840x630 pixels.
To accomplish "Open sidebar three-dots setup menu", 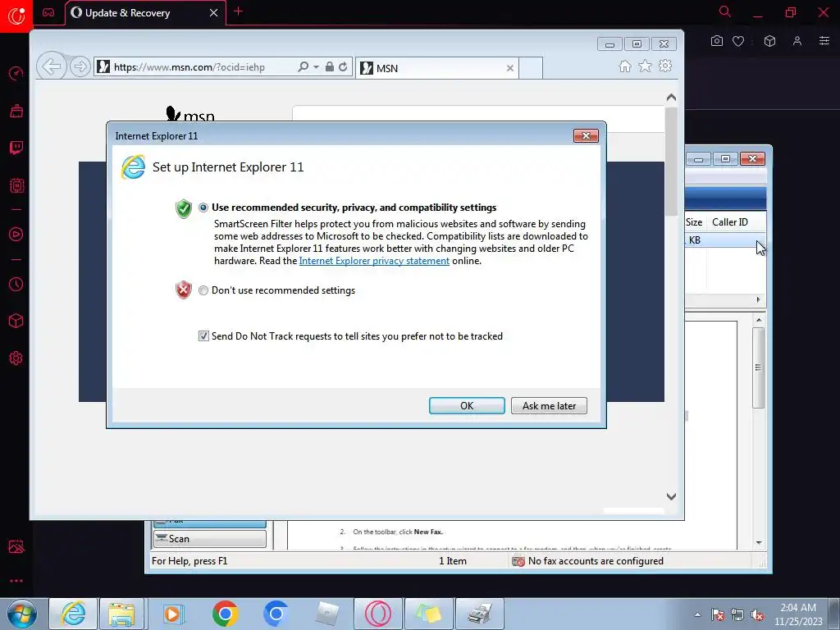I will (16, 581).
